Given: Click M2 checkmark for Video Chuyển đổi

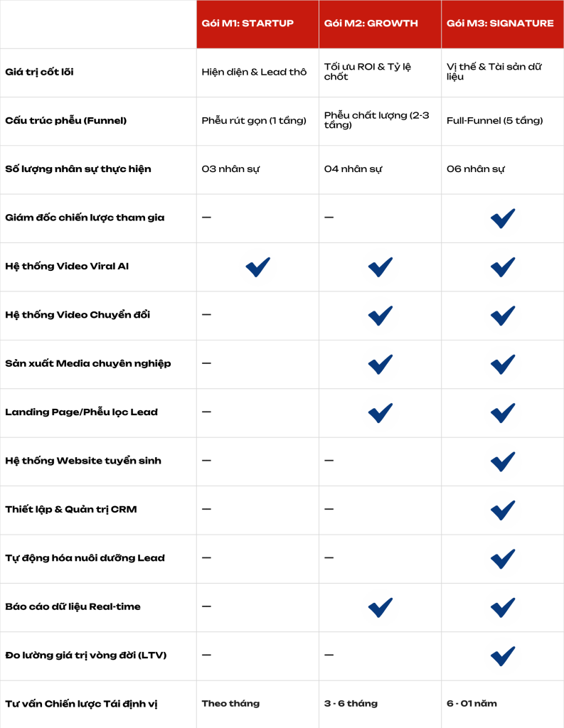Looking at the screenshot, I should (x=381, y=315).
